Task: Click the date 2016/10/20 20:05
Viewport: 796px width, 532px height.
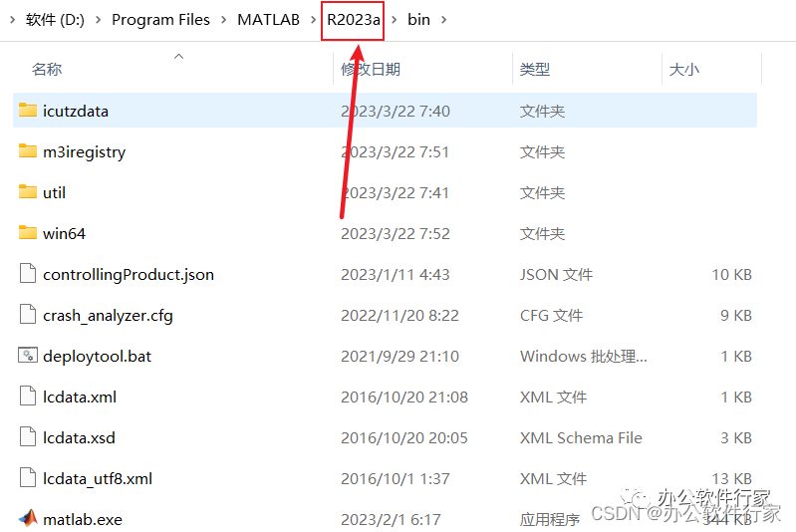Action: point(404,437)
